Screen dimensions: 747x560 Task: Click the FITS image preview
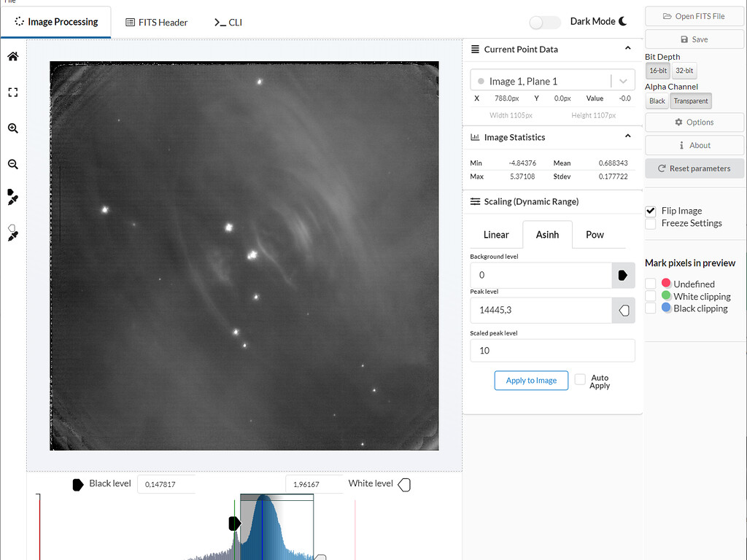point(244,256)
